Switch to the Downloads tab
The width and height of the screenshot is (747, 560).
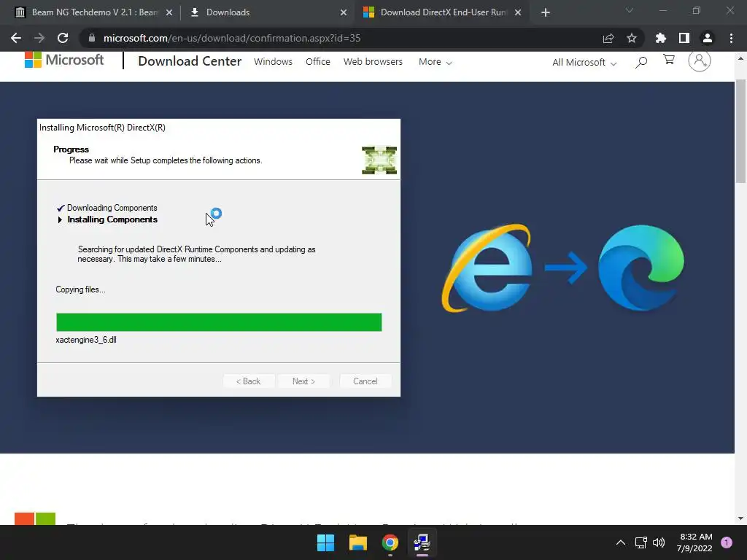click(228, 12)
